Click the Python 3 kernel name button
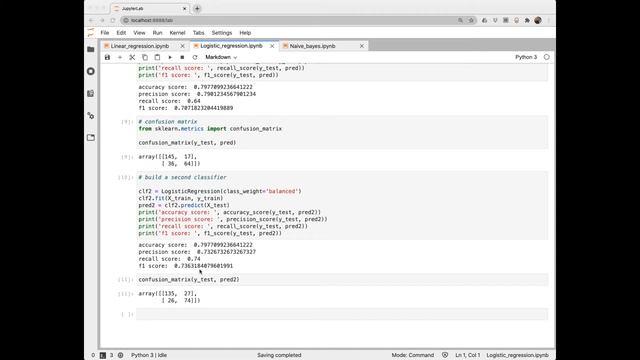 [526, 57]
